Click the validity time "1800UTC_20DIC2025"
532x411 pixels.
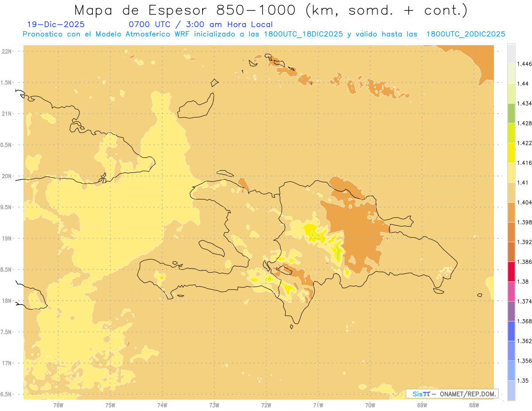[x=465, y=34]
